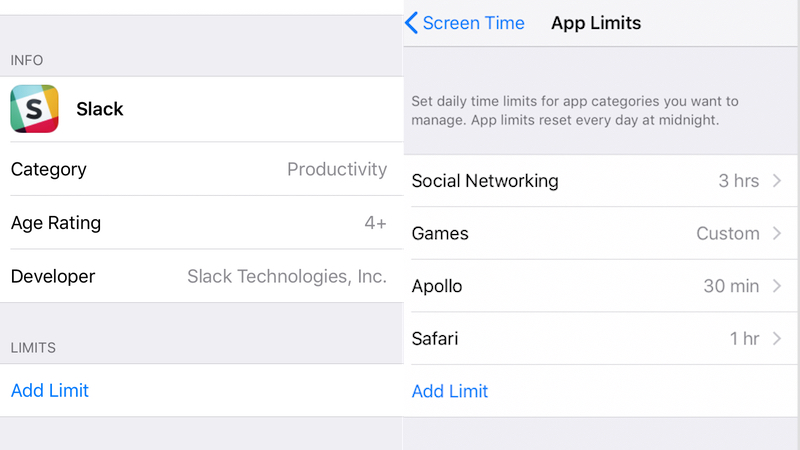Tap the Age Rating row
800x450 pixels.
click(202, 222)
